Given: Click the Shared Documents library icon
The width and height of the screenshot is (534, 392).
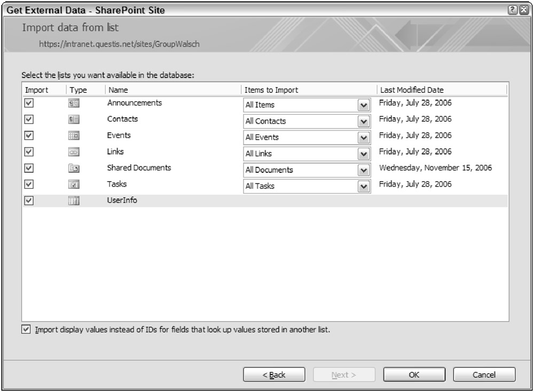Looking at the screenshot, I should pyautogui.click(x=74, y=169).
